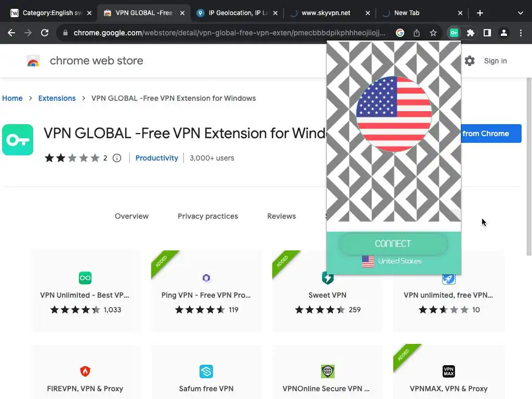Image resolution: width=532 pixels, height=399 pixels.
Task: Click the '3,000+ users' text
Action: [212, 158]
